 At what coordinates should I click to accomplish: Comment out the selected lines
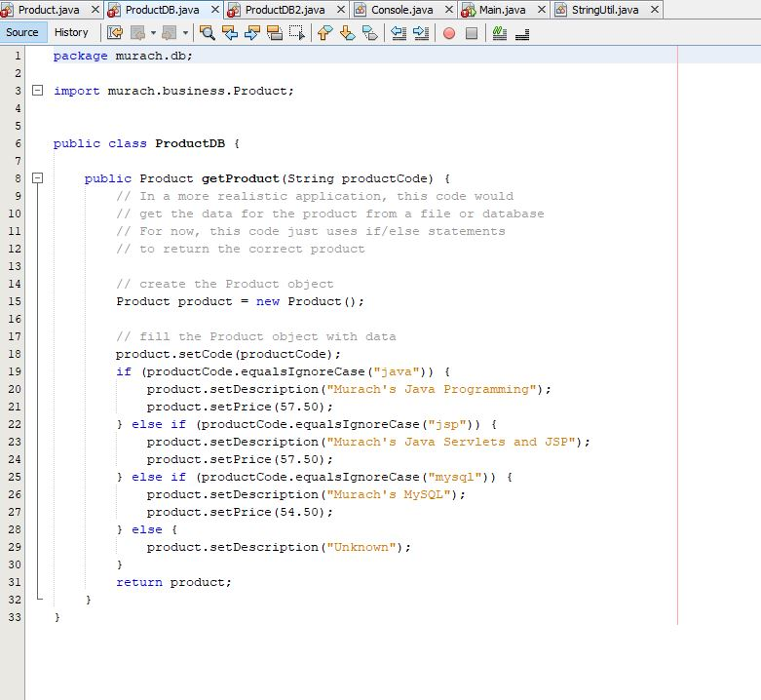pyautogui.click(x=500, y=33)
